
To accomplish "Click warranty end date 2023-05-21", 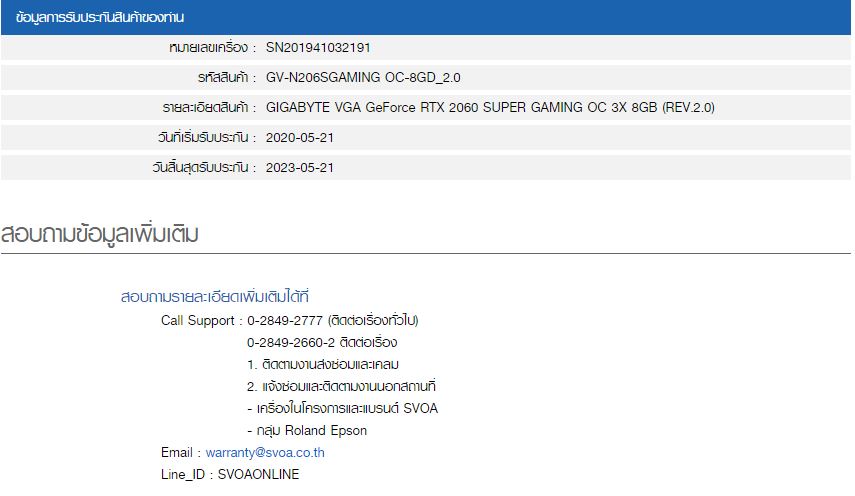I will pyautogui.click(x=299, y=167).
